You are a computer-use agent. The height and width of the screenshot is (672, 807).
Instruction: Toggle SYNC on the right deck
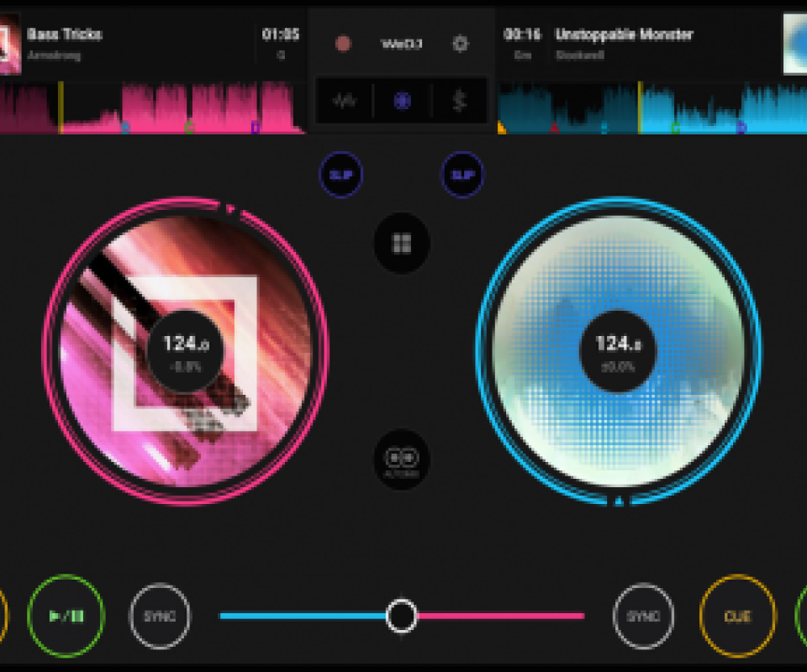pyautogui.click(x=644, y=616)
